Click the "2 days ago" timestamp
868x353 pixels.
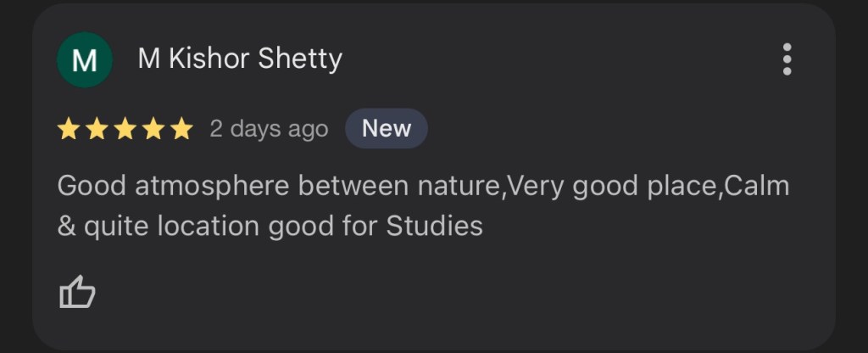269,129
